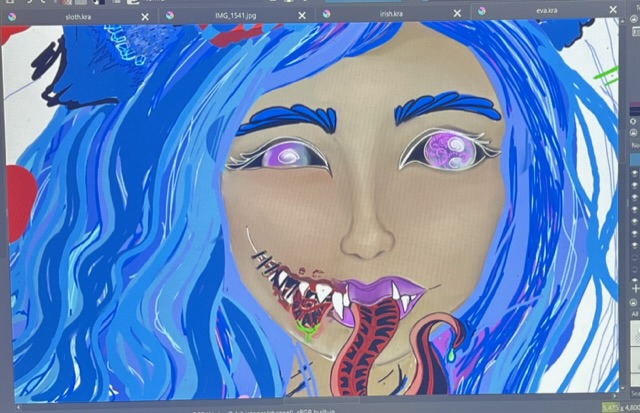Image resolution: width=640 pixels, height=413 pixels.
Task: Click the file icon on IMG_1541.jpg tab
Action: coord(170,16)
